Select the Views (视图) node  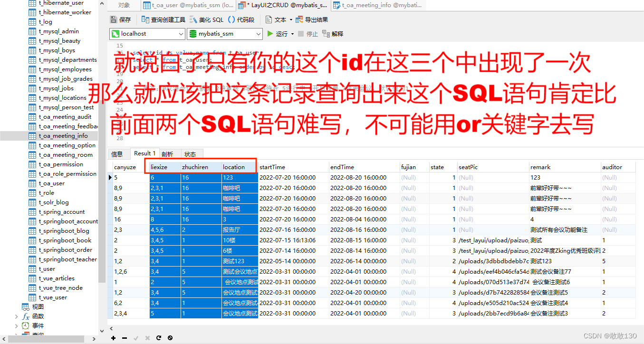click(38, 306)
